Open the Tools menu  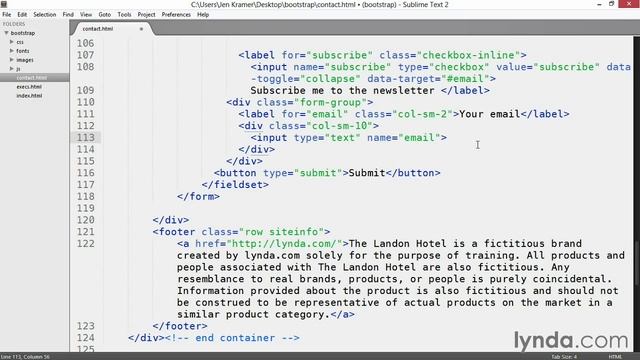tap(124, 14)
